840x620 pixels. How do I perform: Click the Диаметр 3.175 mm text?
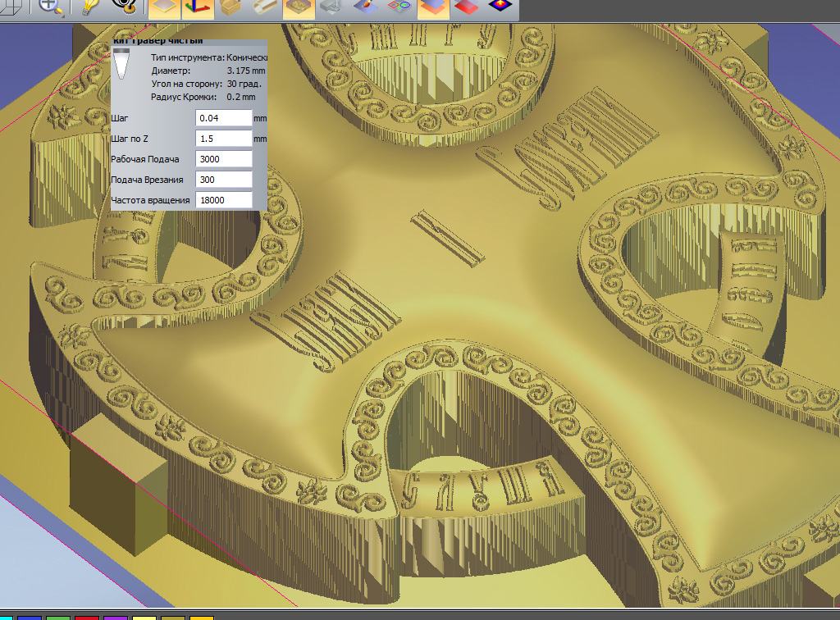click(x=208, y=71)
